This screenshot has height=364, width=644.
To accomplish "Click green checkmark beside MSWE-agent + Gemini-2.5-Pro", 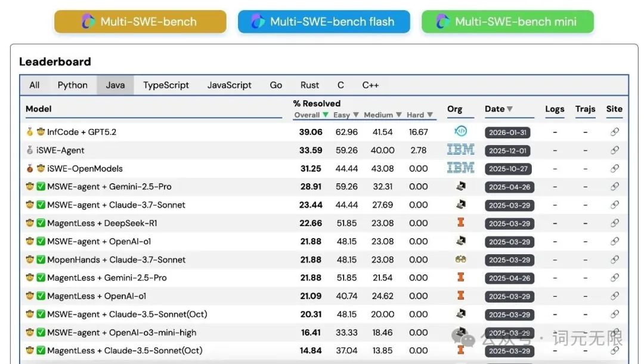I will pyautogui.click(x=41, y=187).
